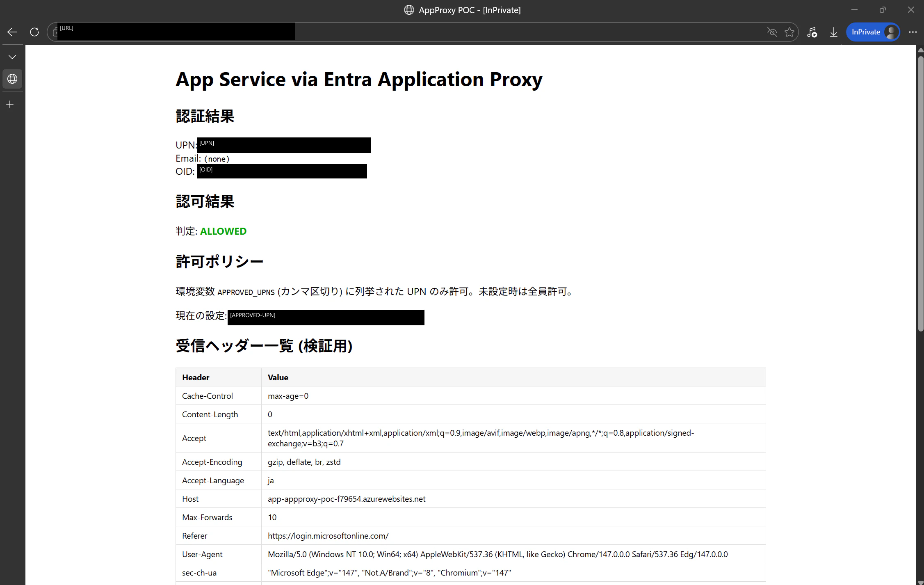The image size is (924, 585).
Task: Open tracking prevention eye-slash icon
Action: click(x=772, y=32)
